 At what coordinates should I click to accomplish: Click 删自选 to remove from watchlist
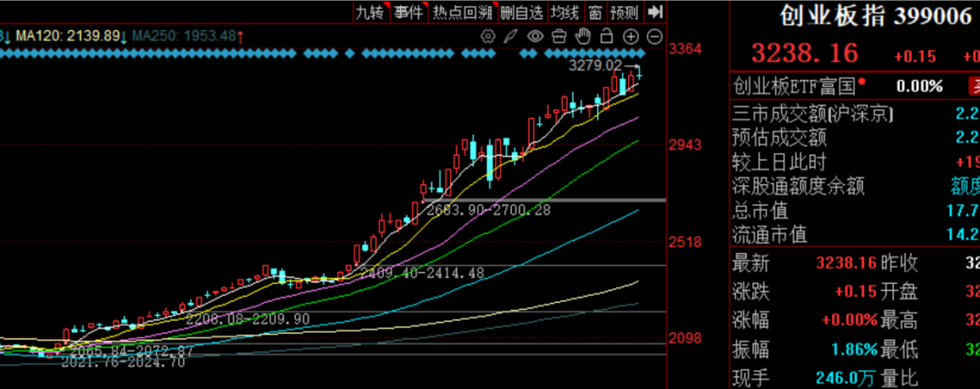point(522,12)
